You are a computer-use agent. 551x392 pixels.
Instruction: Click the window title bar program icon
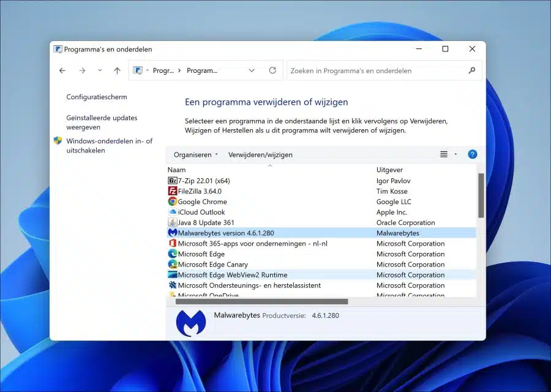(58, 49)
